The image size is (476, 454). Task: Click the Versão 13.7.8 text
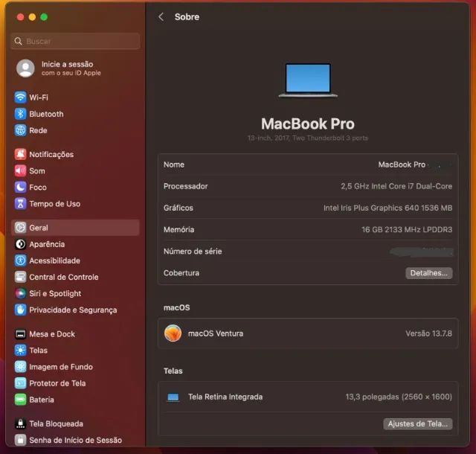point(428,333)
